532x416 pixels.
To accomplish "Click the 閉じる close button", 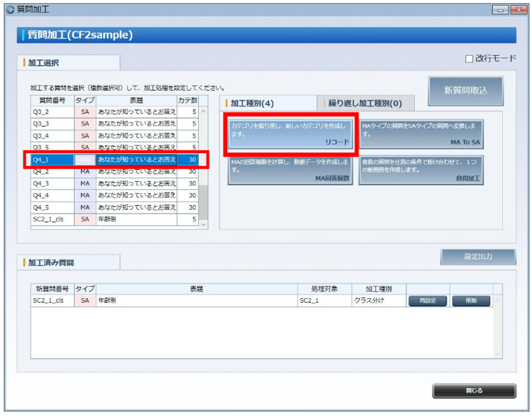I will pos(473,391).
